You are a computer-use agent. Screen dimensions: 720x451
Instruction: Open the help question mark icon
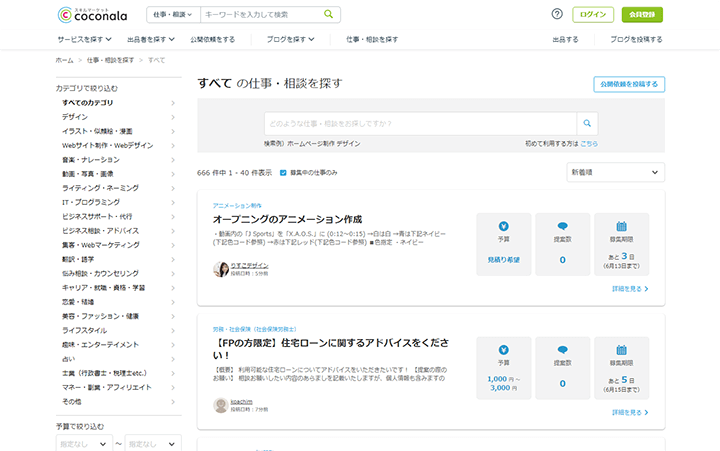tap(557, 14)
